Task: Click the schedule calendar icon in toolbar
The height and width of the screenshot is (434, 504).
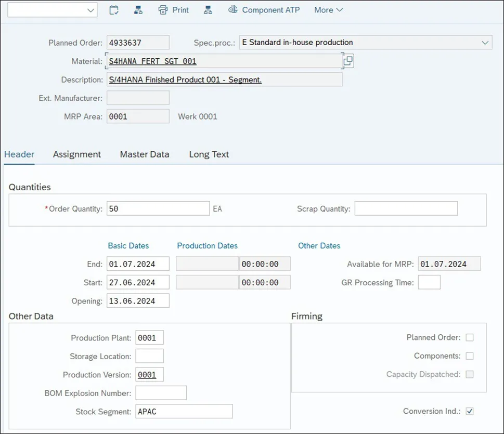Action: (114, 10)
